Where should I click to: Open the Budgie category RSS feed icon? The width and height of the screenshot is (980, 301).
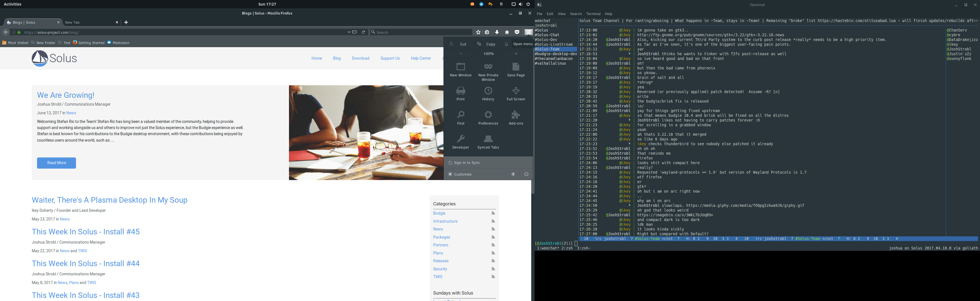[493, 213]
